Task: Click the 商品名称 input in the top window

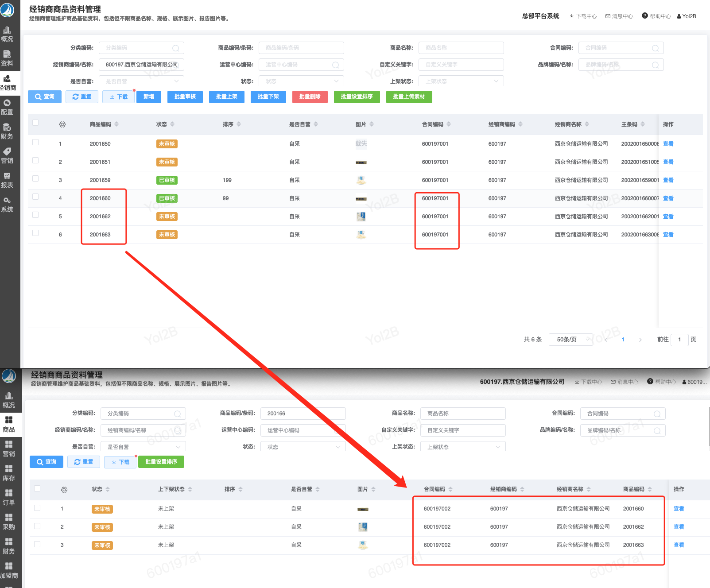Action: point(461,48)
